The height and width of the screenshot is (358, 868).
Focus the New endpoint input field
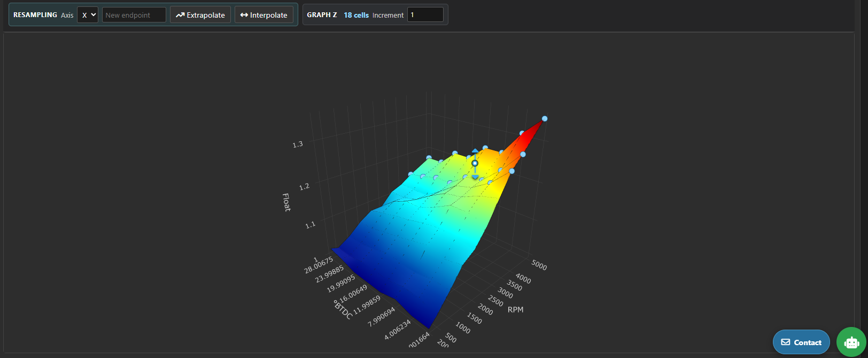(134, 15)
